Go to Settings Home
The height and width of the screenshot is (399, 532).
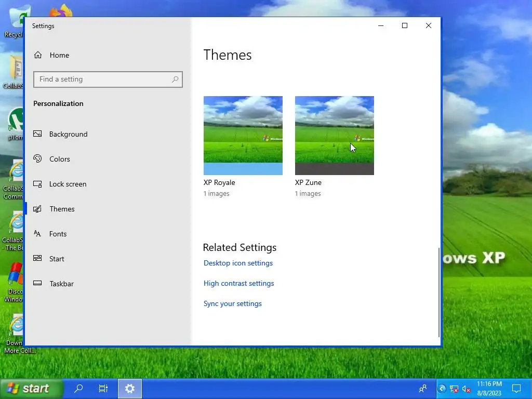[x=51, y=55]
